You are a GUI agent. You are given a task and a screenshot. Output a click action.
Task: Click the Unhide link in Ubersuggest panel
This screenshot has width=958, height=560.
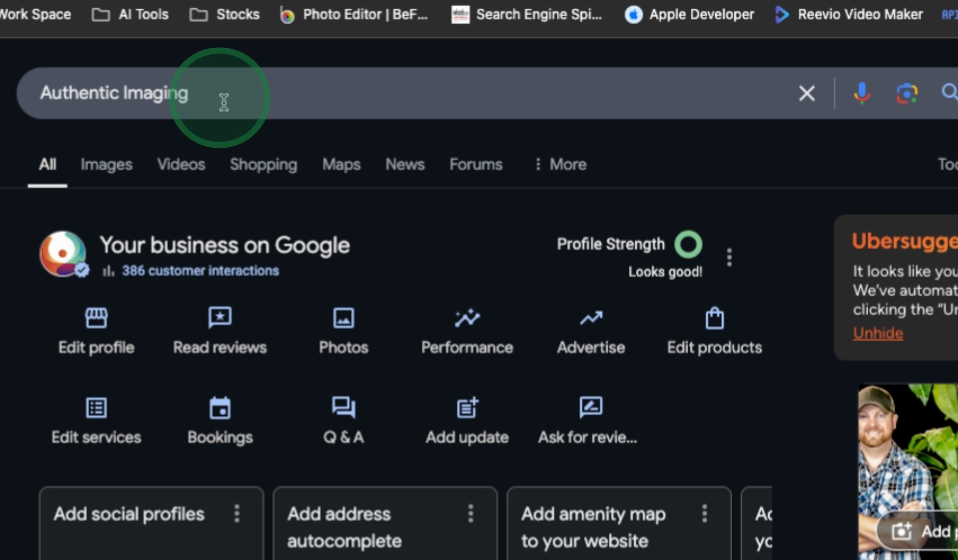(x=878, y=333)
